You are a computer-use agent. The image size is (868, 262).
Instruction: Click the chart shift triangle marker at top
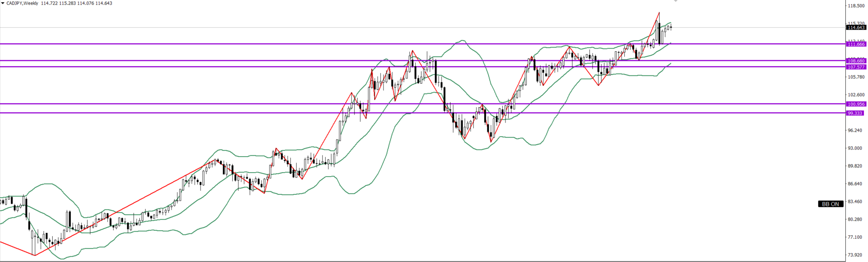676,1
